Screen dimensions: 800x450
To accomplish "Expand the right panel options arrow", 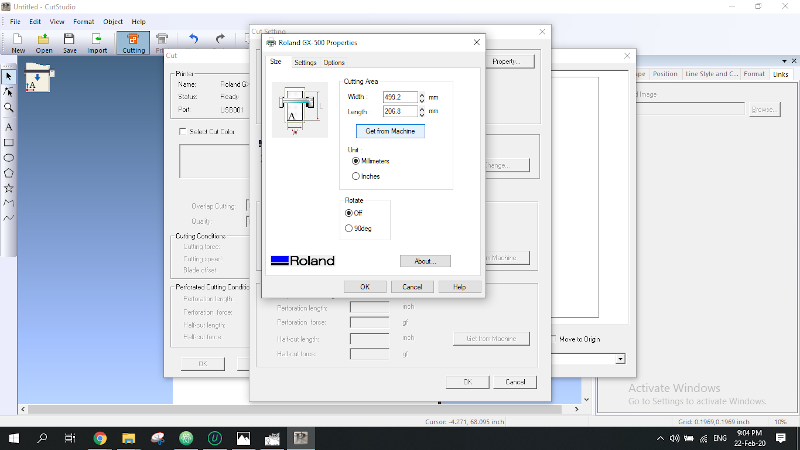I will click(x=784, y=61).
